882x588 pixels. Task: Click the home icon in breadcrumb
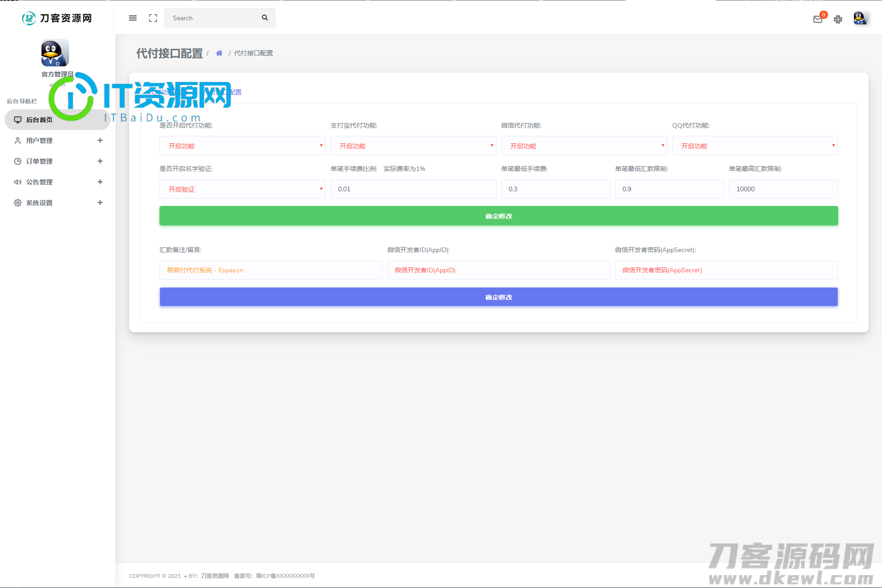(219, 53)
